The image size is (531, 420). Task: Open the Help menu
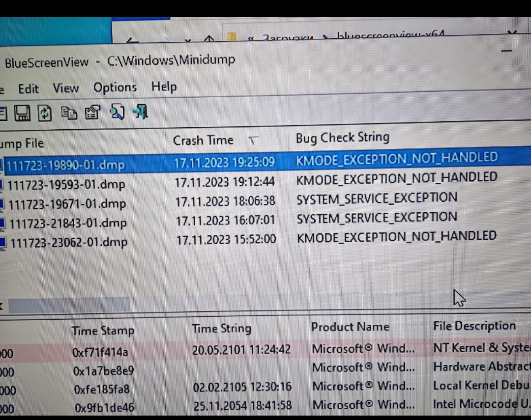pyautogui.click(x=164, y=87)
